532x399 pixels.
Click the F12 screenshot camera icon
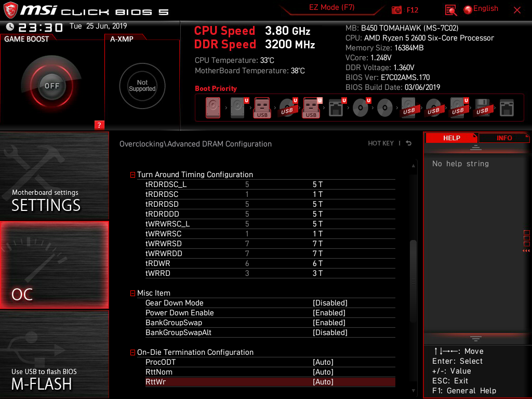(396, 10)
